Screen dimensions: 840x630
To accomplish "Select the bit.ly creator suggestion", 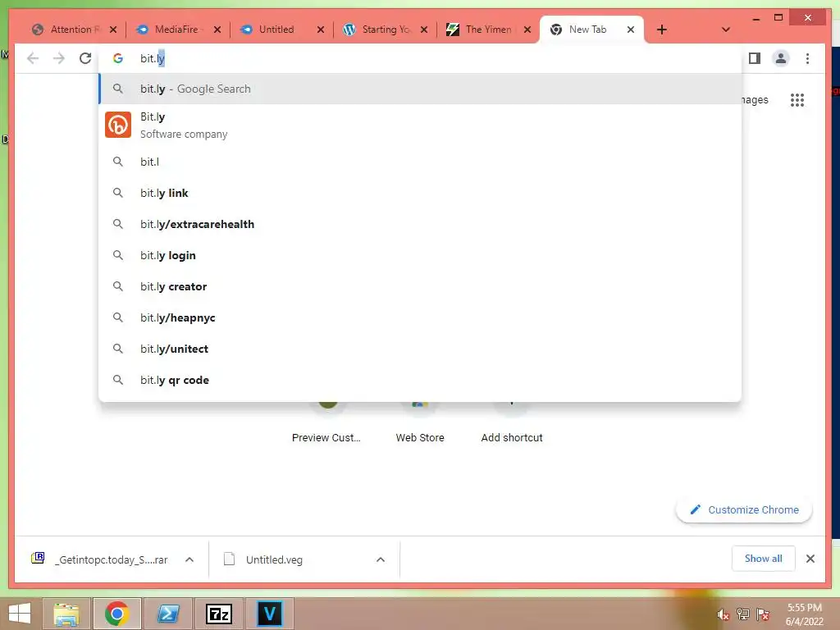I will [420, 286].
